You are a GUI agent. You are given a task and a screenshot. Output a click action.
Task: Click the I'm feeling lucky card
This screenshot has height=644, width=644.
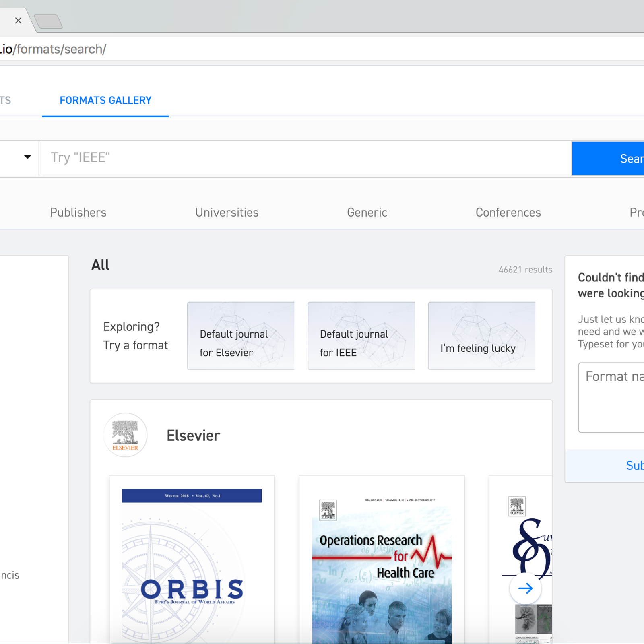(x=482, y=336)
